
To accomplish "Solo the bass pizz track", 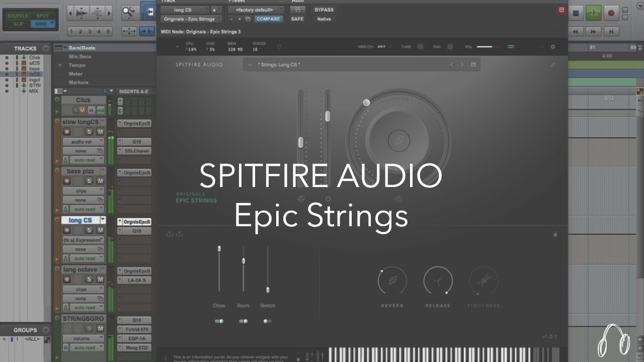I will tap(90, 181).
